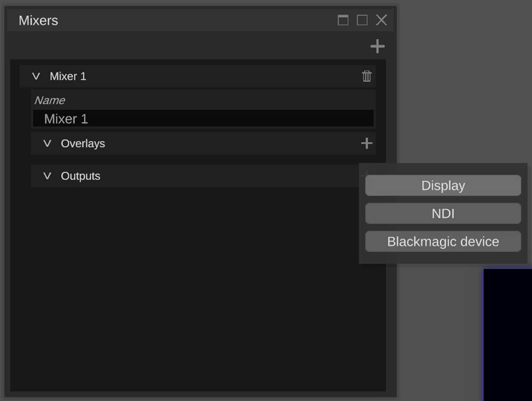Viewport: 532px width, 401px height.
Task: Collapse the Overlays section chevron
Action: point(47,144)
